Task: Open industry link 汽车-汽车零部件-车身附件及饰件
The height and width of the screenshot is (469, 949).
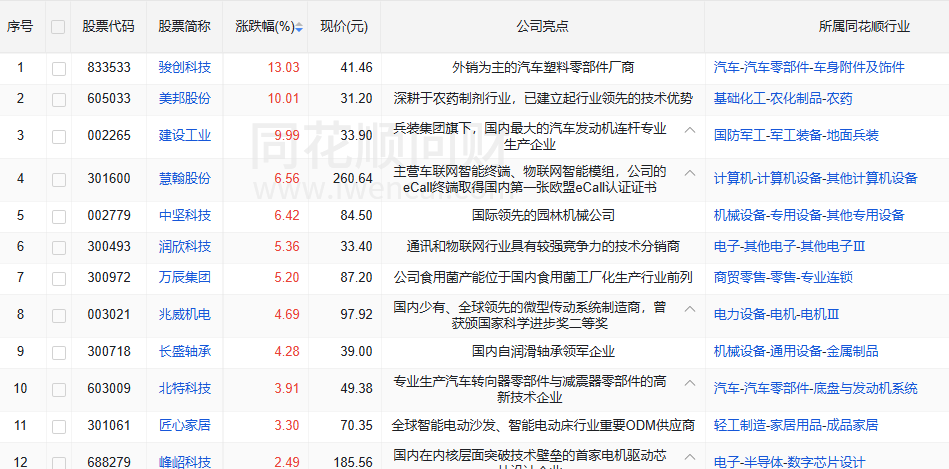Action: coord(809,67)
